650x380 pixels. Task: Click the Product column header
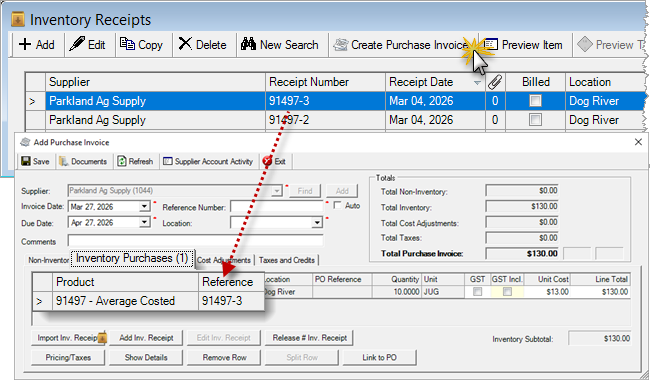coord(126,282)
